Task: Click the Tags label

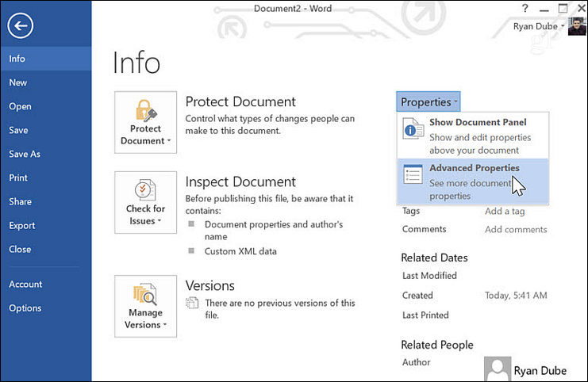Action: (x=411, y=211)
